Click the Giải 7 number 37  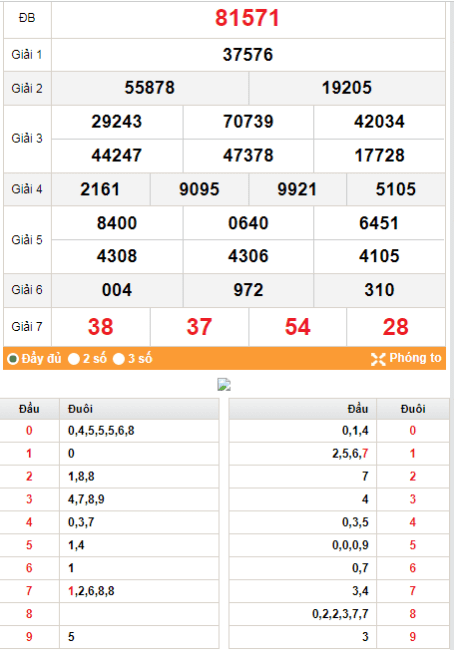point(199,327)
